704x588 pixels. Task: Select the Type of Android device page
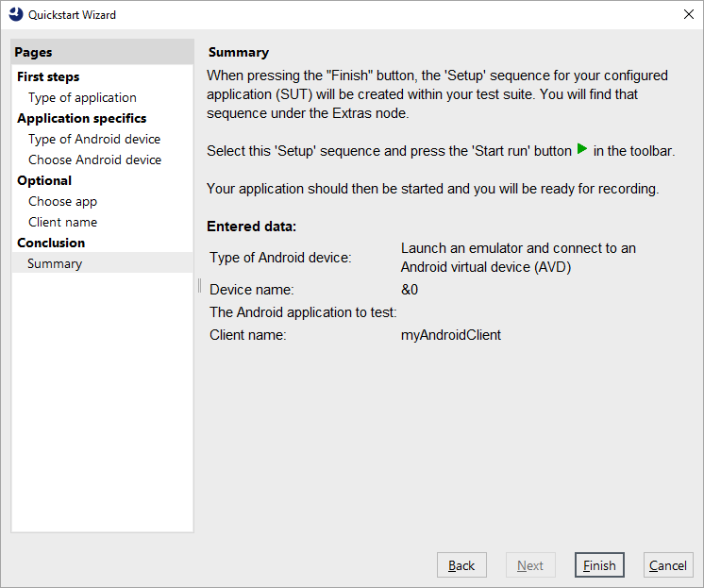(x=94, y=139)
